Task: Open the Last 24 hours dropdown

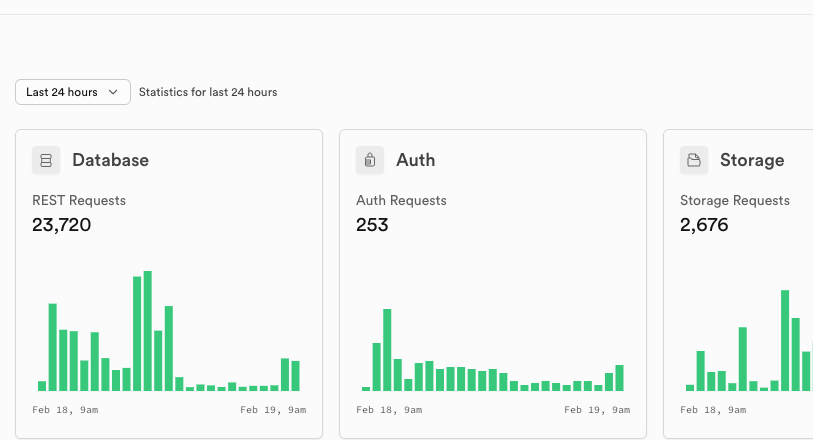Action: coord(73,92)
